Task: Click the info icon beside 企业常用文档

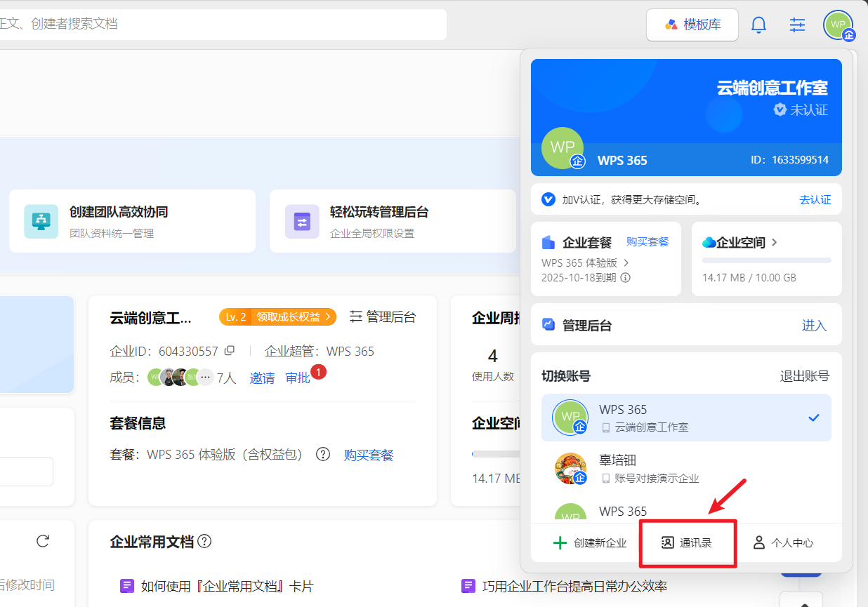Action: (204, 542)
